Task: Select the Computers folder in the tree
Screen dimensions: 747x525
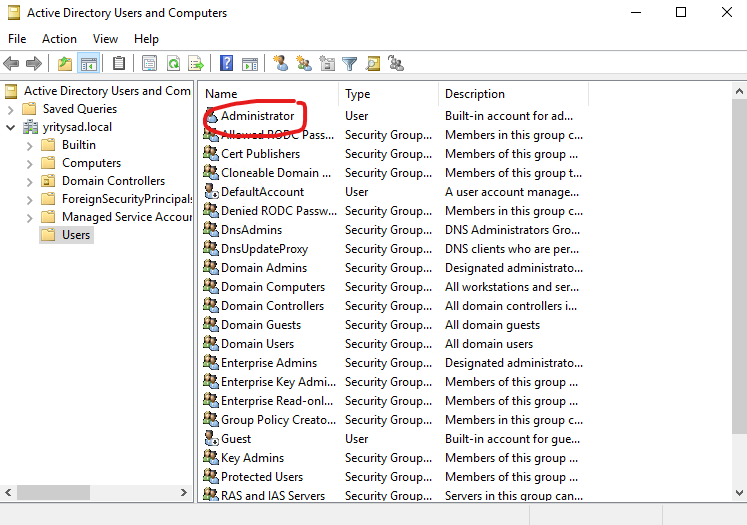Action: click(x=91, y=163)
